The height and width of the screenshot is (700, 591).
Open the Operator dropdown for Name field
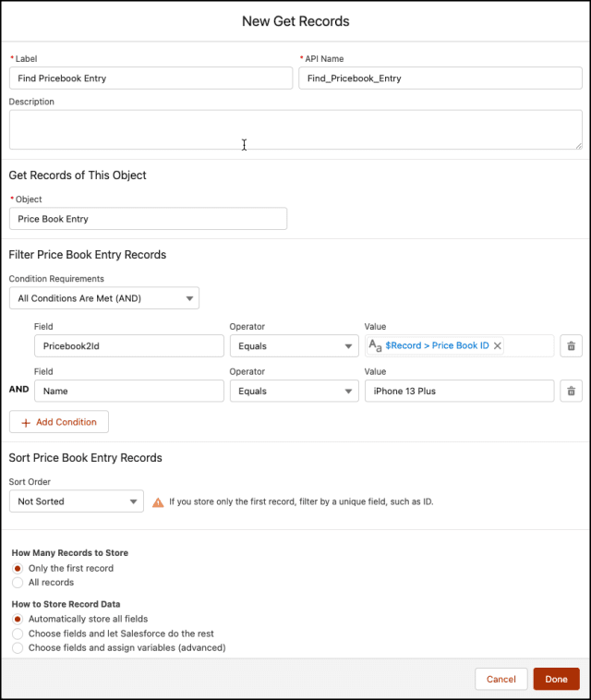(x=294, y=391)
